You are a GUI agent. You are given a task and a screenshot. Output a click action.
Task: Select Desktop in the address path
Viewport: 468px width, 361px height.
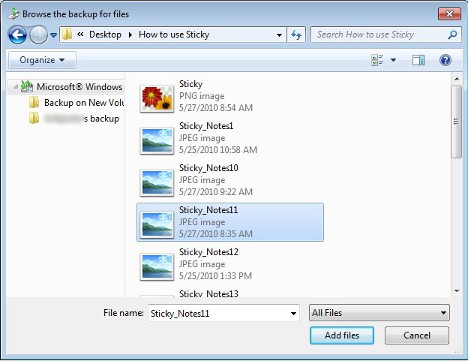[105, 34]
